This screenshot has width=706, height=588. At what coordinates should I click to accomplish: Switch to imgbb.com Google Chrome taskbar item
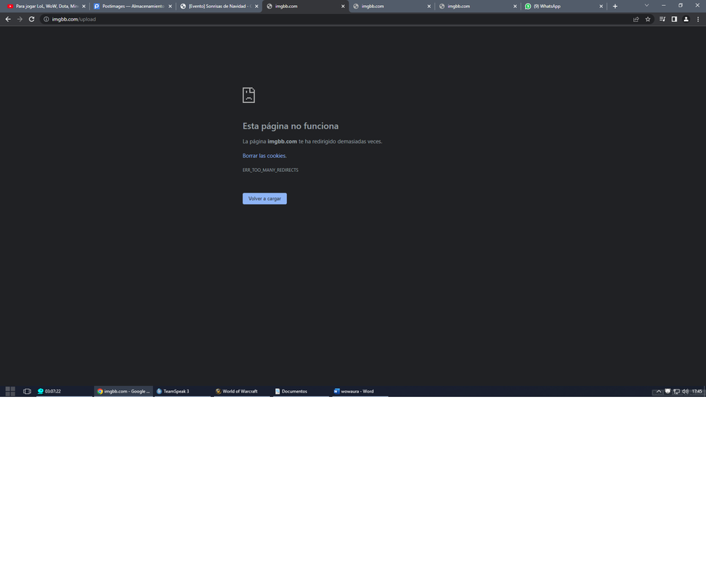[x=124, y=392]
